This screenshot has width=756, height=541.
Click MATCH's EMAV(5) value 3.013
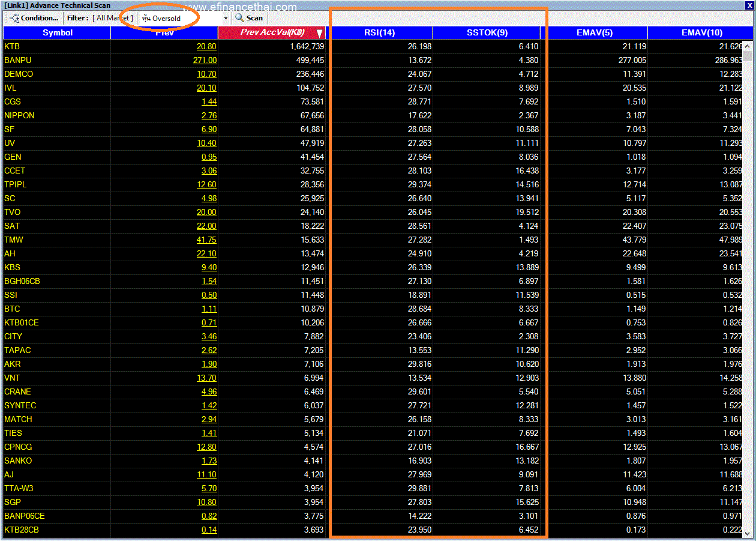point(636,419)
